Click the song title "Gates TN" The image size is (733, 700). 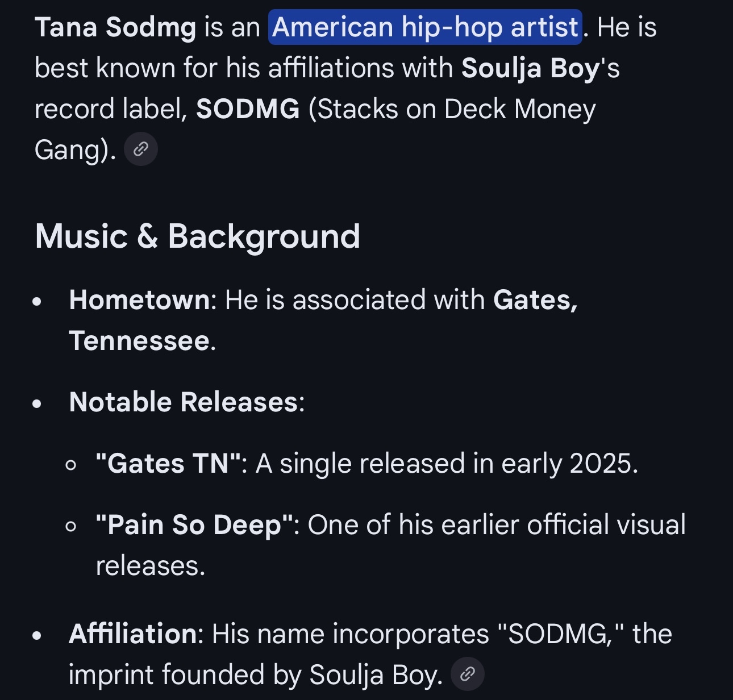(x=168, y=464)
